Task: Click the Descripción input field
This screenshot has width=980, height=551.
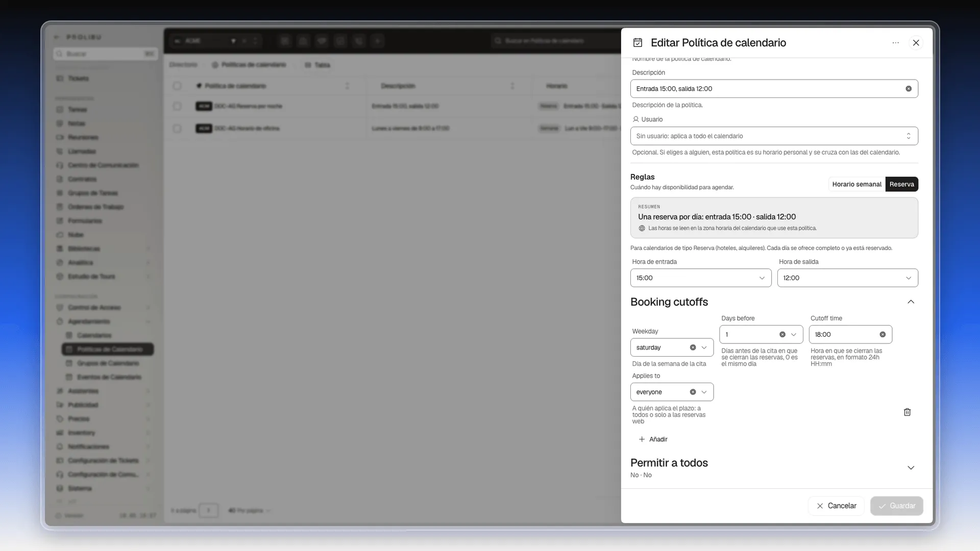Action: (774, 89)
